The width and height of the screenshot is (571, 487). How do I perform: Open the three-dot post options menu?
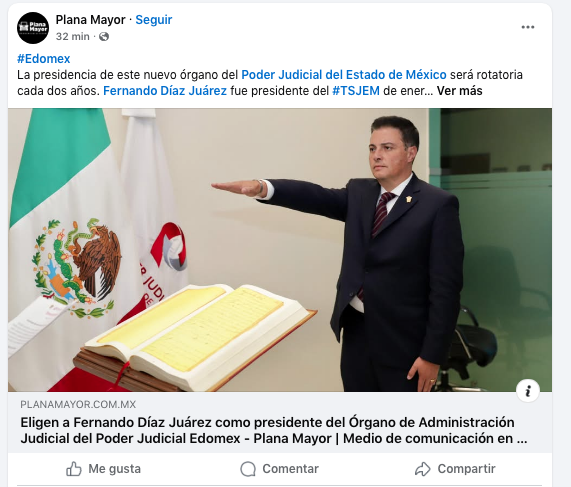[x=528, y=27]
